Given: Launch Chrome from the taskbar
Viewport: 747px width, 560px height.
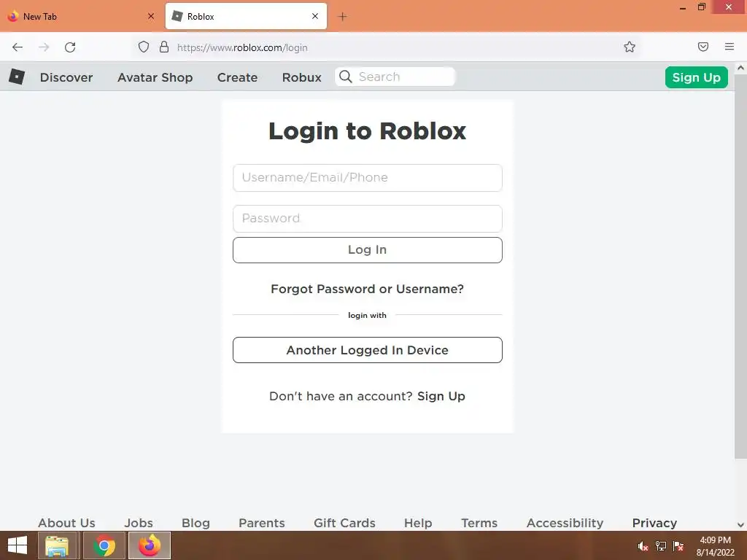Looking at the screenshot, I should tap(104, 545).
